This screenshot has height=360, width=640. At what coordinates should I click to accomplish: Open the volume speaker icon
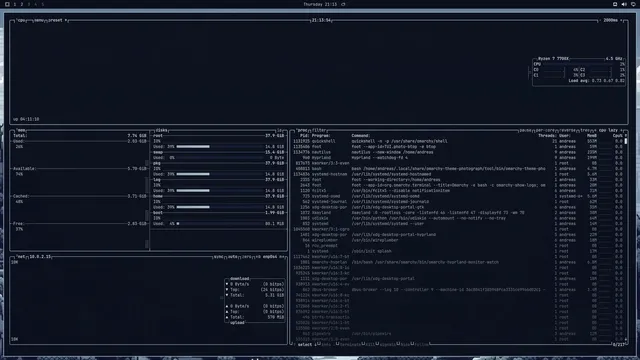(624, 4)
